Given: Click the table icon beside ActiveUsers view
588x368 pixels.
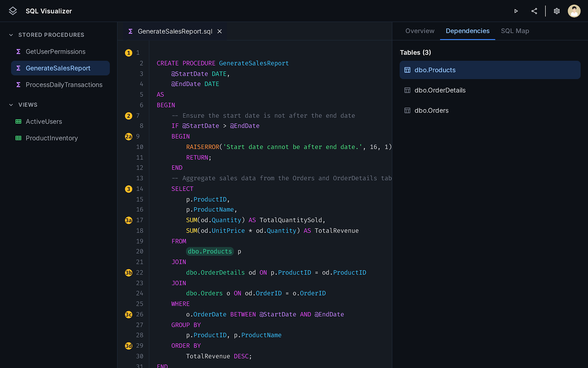Looking at the screenshot, I should point(18,121).
